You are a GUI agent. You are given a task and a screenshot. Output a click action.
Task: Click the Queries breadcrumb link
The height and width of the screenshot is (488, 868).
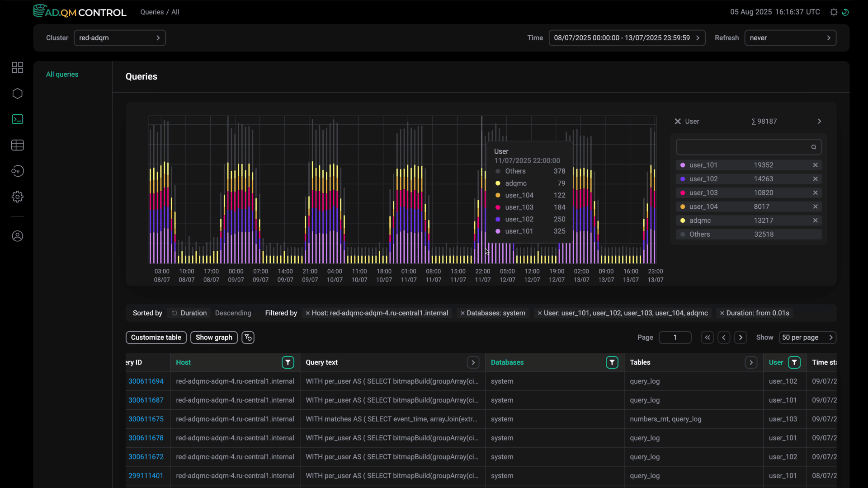(x=151, y=12)
